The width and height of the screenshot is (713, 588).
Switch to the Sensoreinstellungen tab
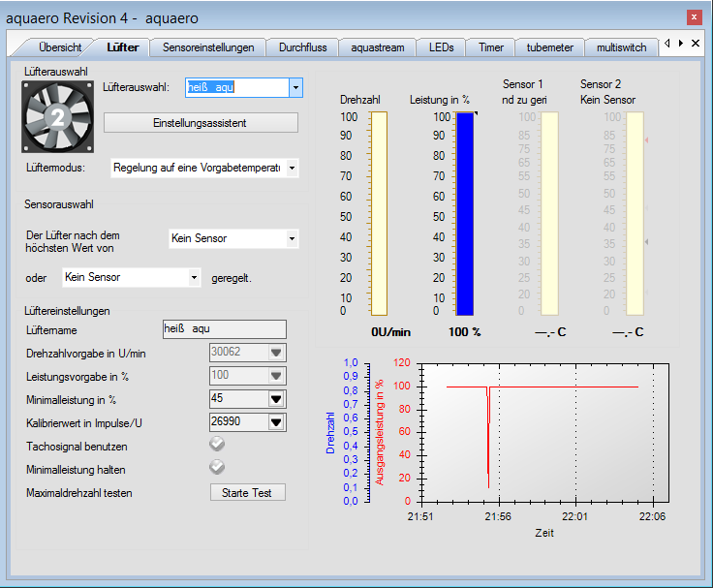pos(208,46)
